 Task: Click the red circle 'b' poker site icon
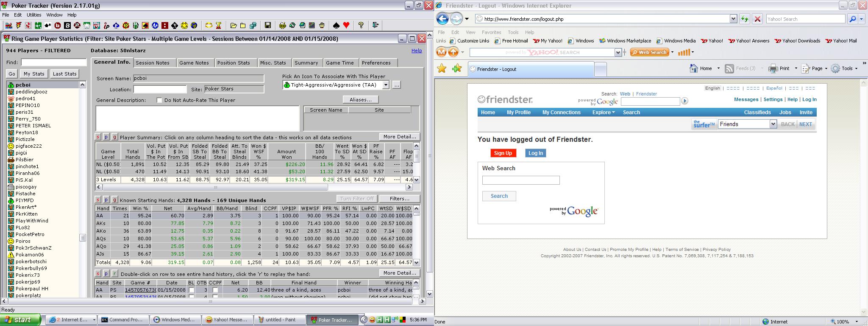tap(58, 25)
